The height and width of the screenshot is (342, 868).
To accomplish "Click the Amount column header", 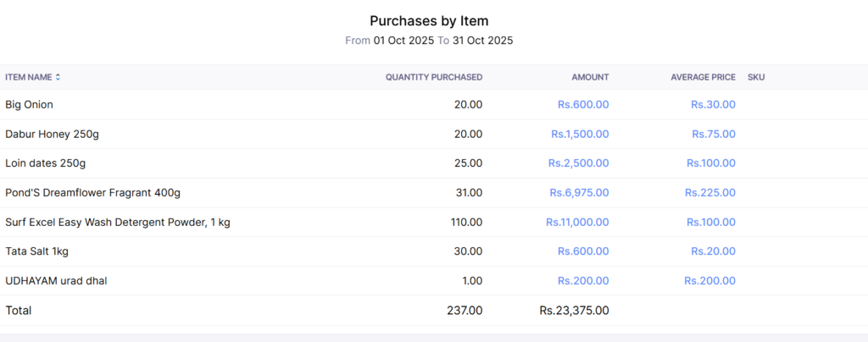I will point(589,77).
